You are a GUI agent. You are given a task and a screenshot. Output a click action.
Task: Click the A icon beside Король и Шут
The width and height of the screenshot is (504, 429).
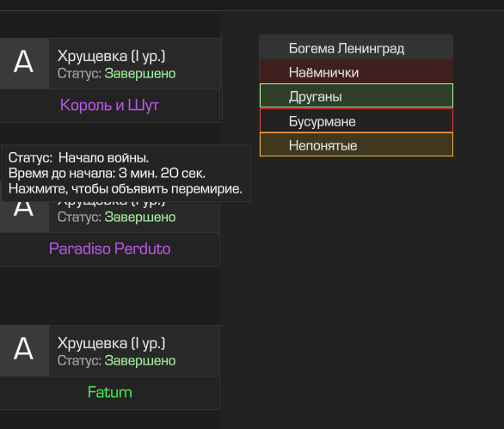point(24,63)
